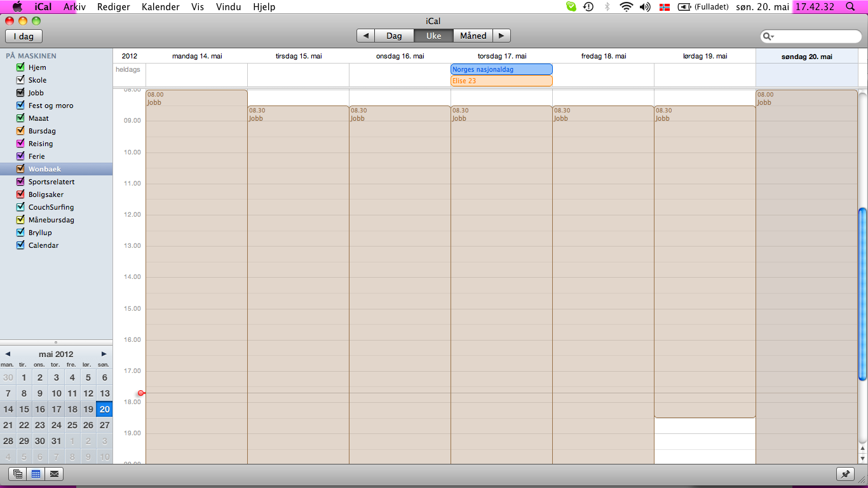Viewport: 868px width, 488px height.
Task: Toggle the Jobb calendar checkbox
Action: click(x=20, y=93)
